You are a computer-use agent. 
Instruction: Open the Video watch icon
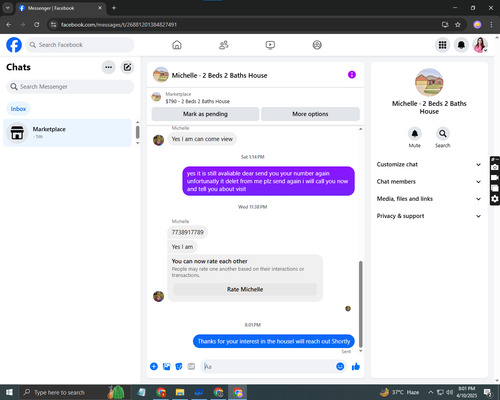click(270, 45)
